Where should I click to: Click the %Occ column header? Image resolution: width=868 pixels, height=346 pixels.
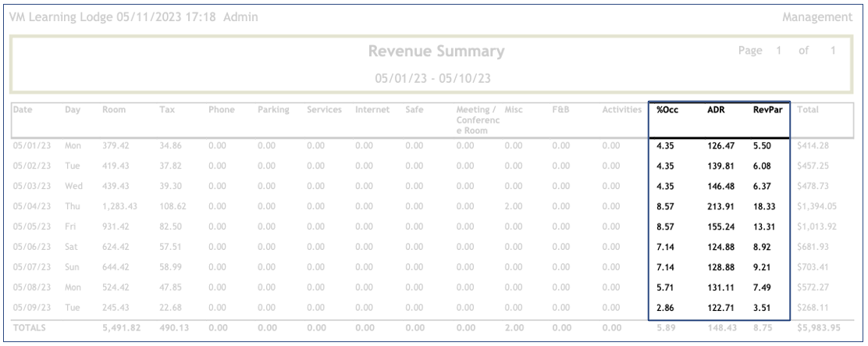pos(665,112)
